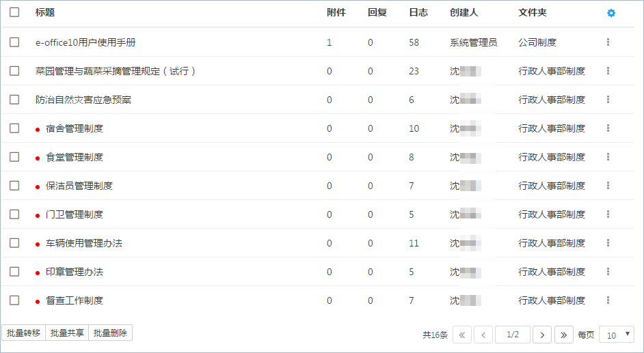Go to the previous page arrow
The height and width of the screenshot is (353, 644).
(x=483, y=335)
